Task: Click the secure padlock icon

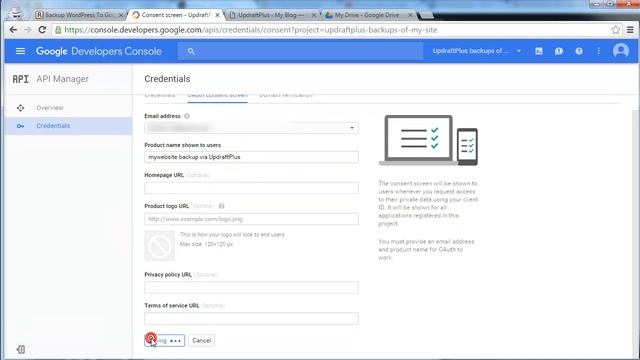Action: [x=58, y=30]
